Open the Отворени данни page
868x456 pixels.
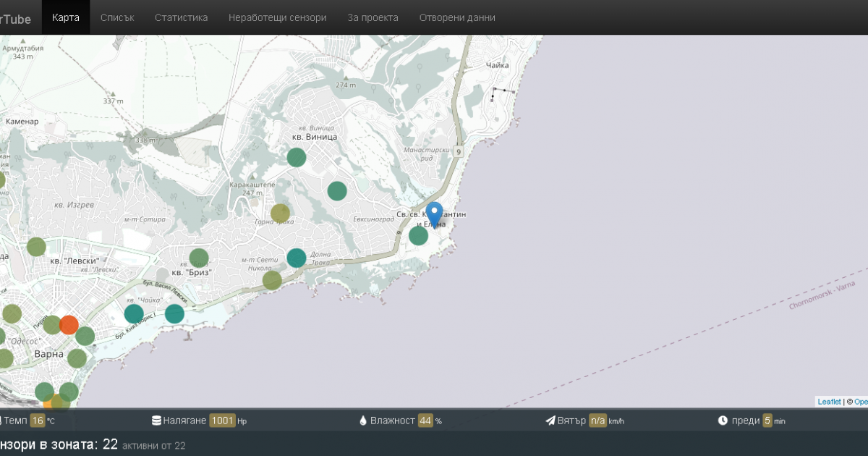(x=457, y=17)
